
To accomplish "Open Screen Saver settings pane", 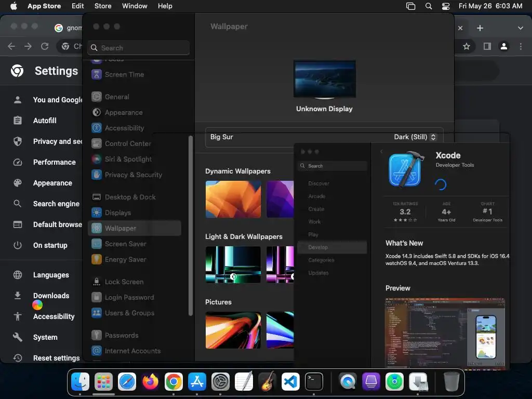I will 135,244.
